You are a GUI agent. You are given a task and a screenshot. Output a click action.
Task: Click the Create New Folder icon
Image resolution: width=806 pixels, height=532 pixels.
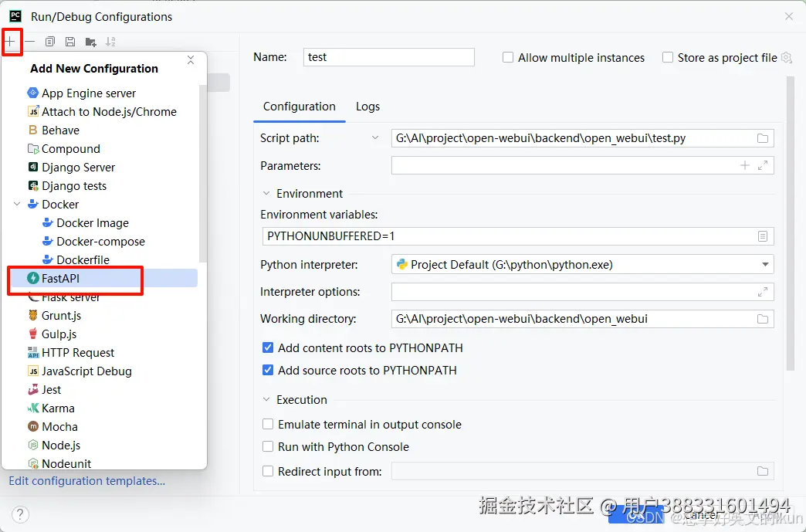click(90, 42)
